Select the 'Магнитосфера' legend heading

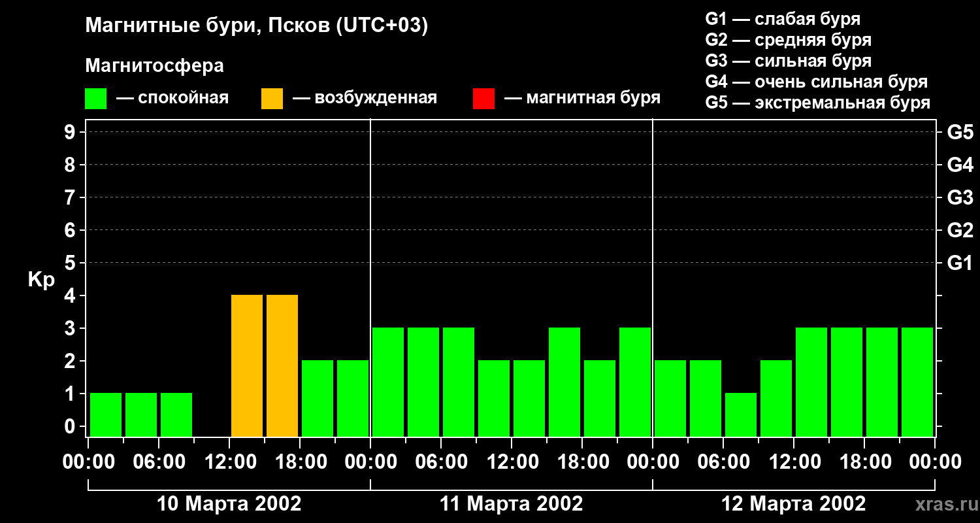154,66
